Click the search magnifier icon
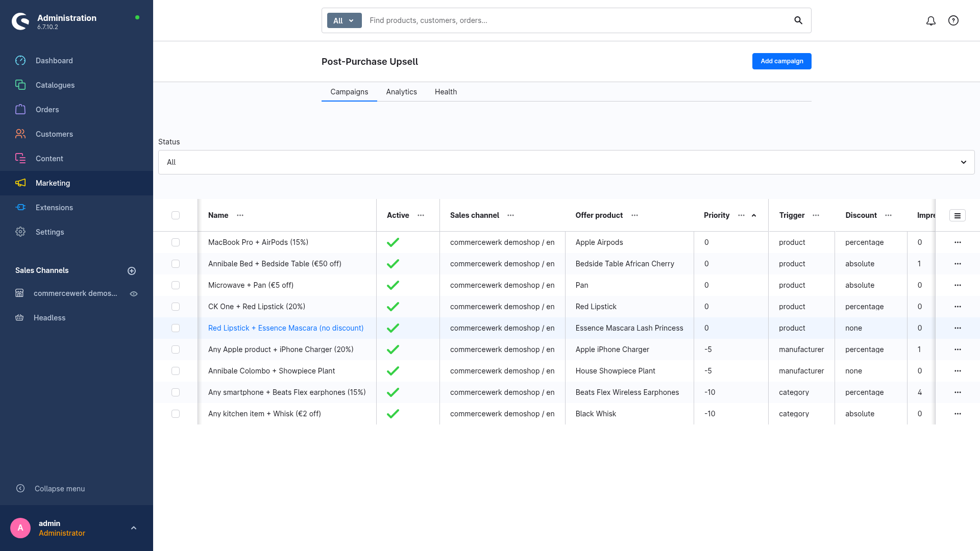980x551 pixels. 798,20
